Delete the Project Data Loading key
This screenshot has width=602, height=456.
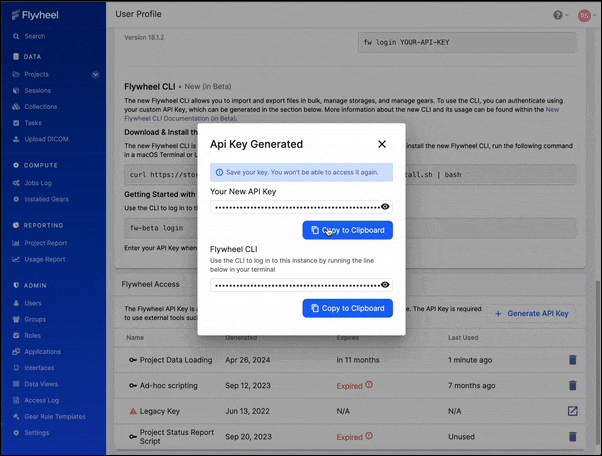[572, 360]
